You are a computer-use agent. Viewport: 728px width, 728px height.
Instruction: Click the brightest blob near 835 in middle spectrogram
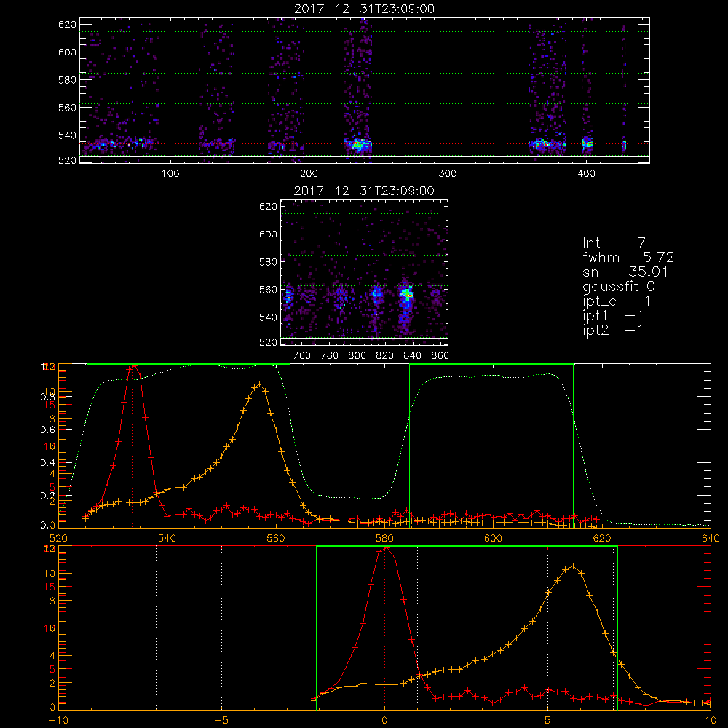(407, 293)
